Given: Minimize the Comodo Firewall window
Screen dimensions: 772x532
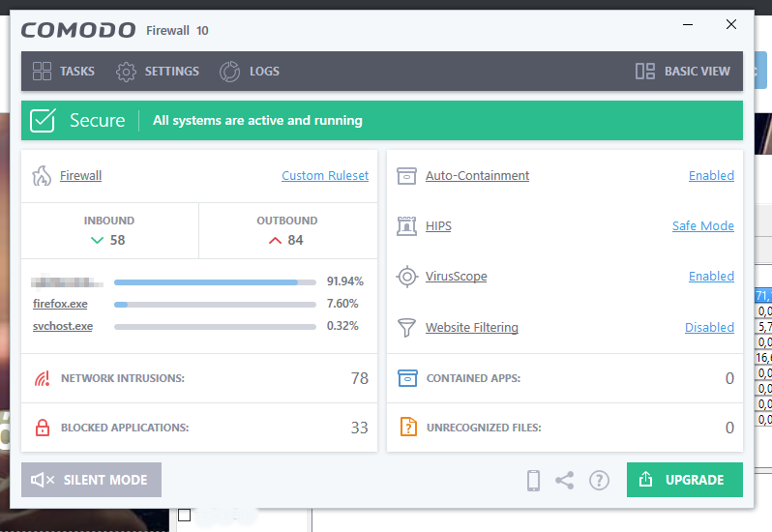Looking at the screenshot, I should (688, 24).
